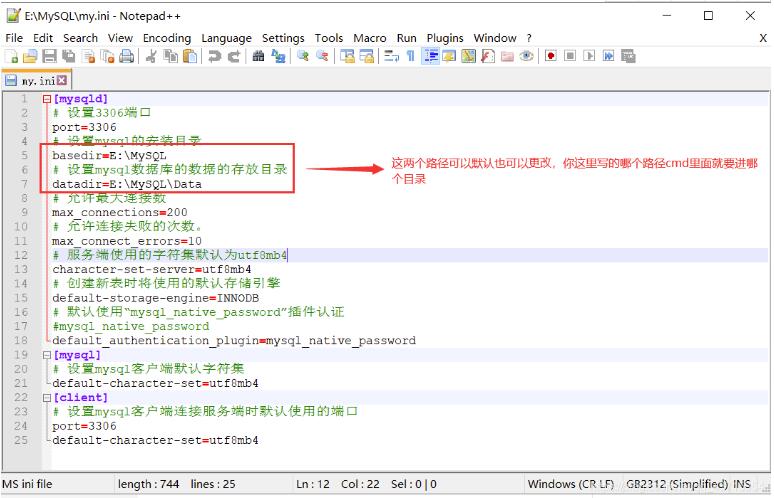Start macro recording with red dot icon
Image resolution: width=774 pixels, height=498 pixels.
click(x=551, y=57)
